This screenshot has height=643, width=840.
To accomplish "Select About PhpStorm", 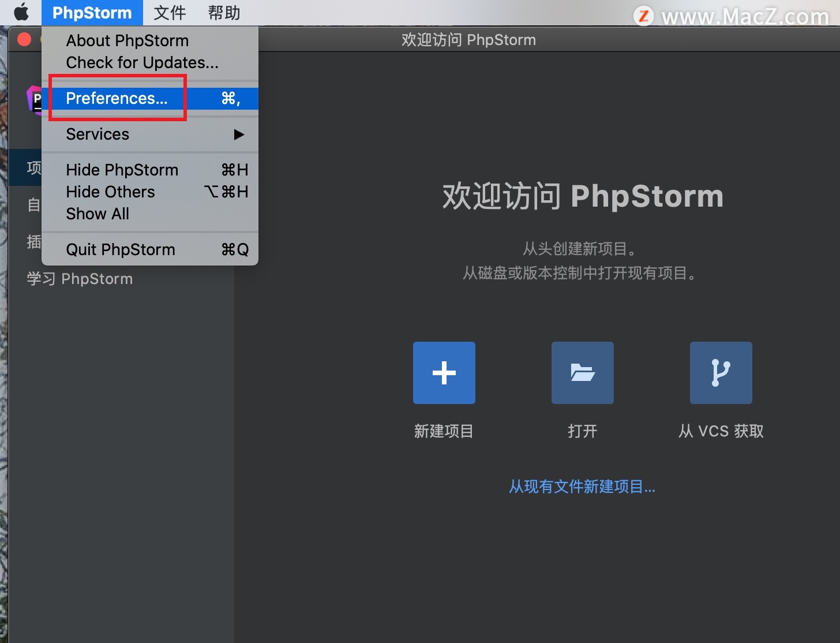I will coord(150,40).
